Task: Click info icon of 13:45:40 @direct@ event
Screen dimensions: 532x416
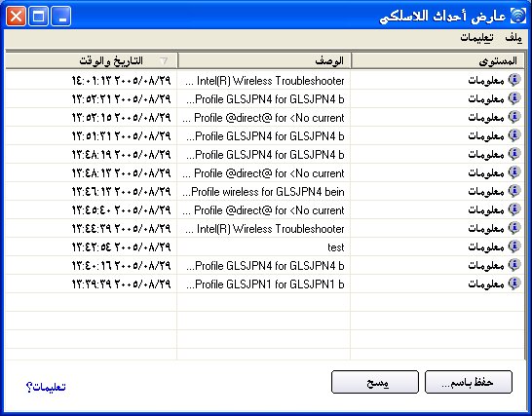Action: (x=514, y=209)
